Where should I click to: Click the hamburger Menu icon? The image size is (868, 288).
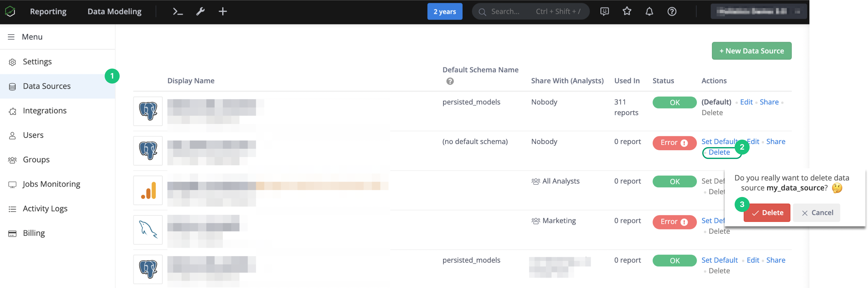click(11, 37)
